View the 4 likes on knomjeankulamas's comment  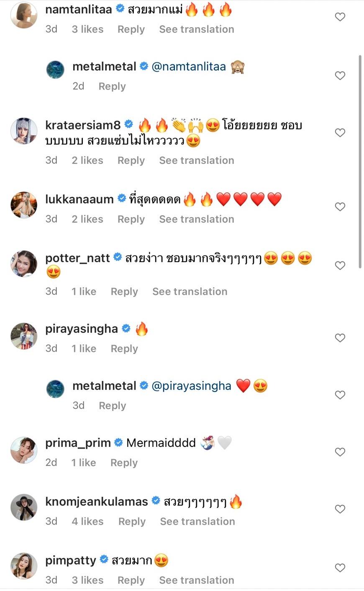[87, 521]
